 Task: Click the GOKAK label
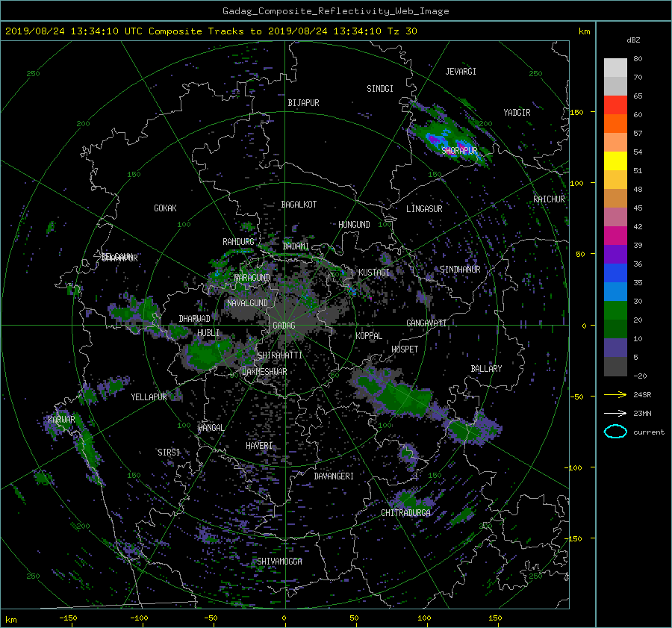click(x=165, y=208)
